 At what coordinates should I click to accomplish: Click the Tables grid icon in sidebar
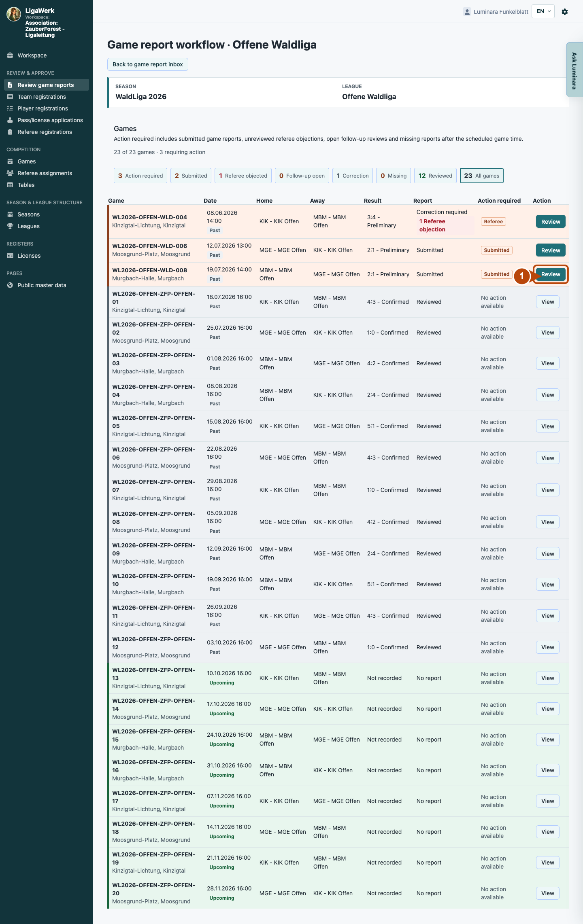pyautogui.click(x=10, y=185)
